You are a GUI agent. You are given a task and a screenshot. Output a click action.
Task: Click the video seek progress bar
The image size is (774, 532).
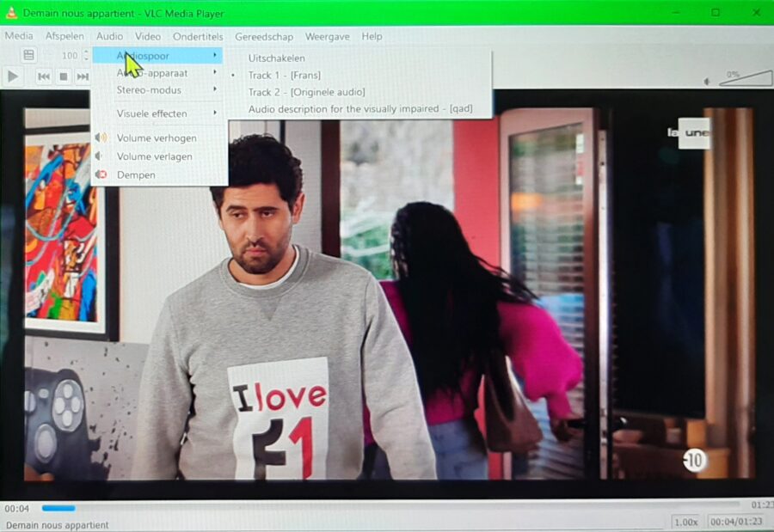pos(387,506)
